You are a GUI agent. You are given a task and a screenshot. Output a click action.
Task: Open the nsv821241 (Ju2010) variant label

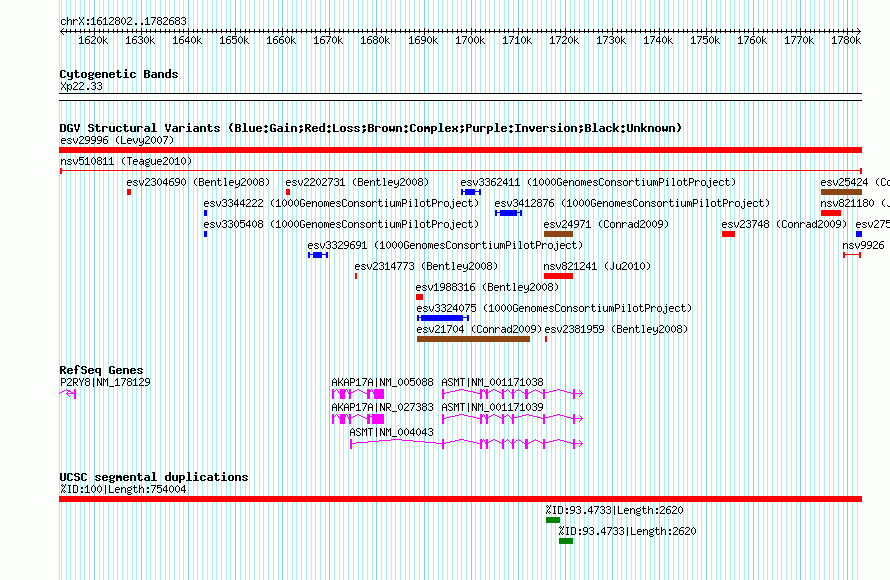pyautogui.click(x=597, y=266)
